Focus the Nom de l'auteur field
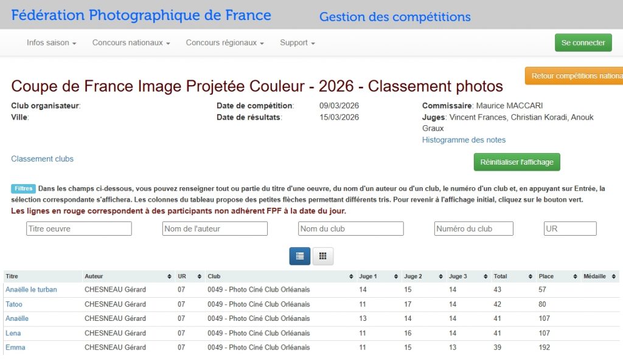This screenshot has height=364, width=623. 215,228
